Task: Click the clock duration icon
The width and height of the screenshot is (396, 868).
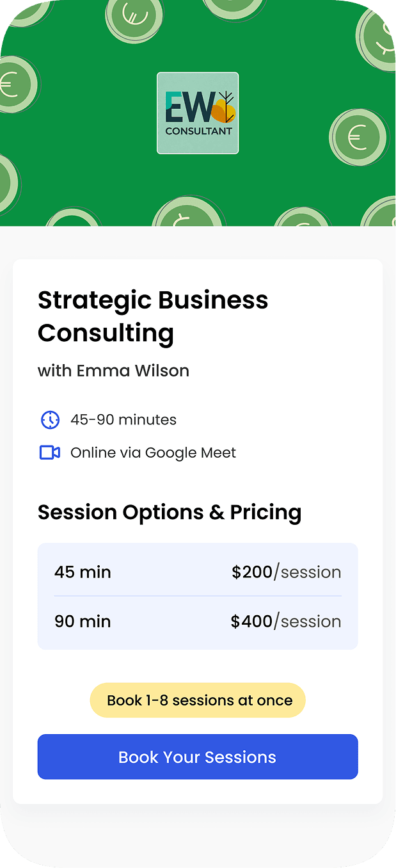Action: point(50,420)
